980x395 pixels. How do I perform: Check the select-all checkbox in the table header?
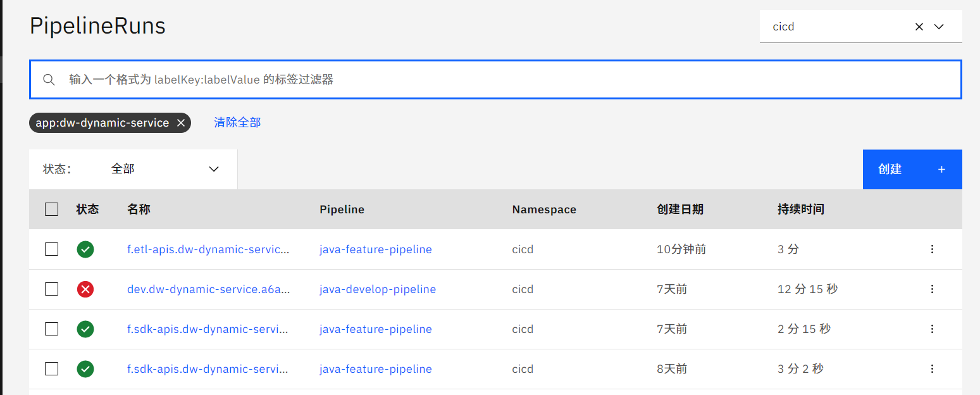tap(51, 209)
